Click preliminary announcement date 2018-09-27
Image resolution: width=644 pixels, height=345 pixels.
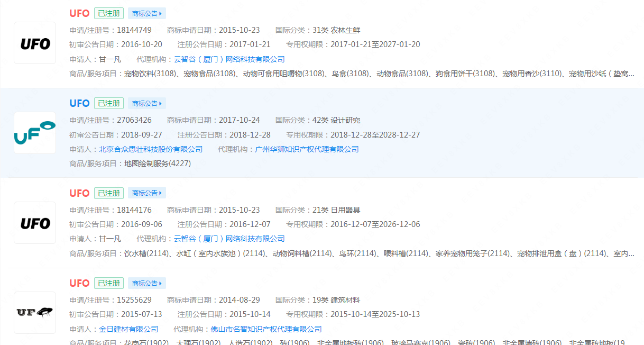click(142, 134)
